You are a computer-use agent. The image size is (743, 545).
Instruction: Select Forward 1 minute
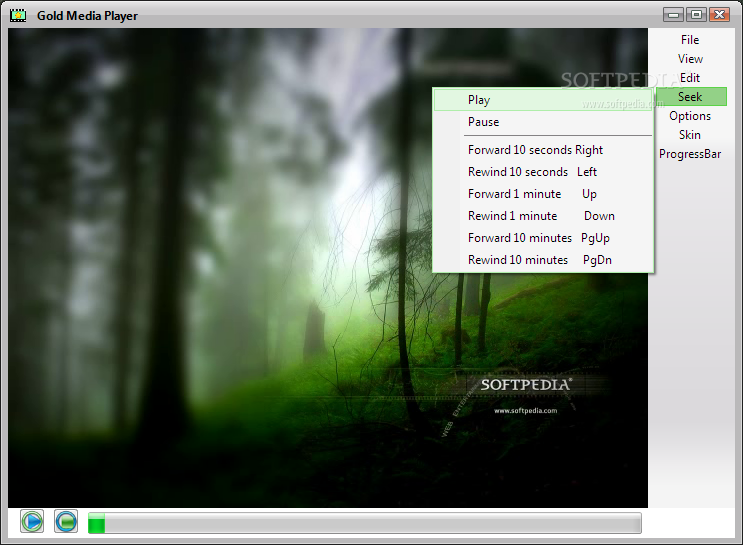point(543,194)
